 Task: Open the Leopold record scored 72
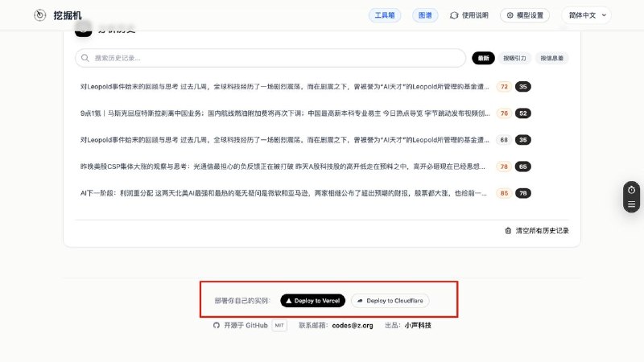[285, 87]
